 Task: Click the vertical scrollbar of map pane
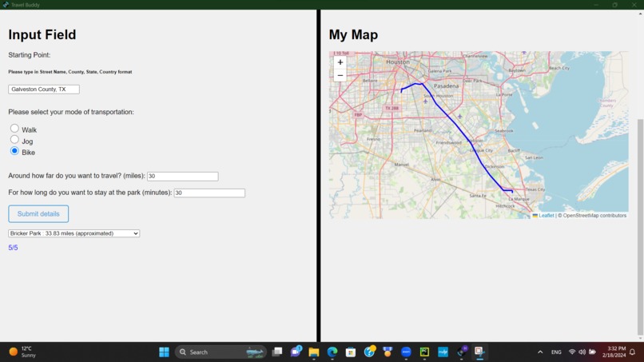click(x=640, y=227)
